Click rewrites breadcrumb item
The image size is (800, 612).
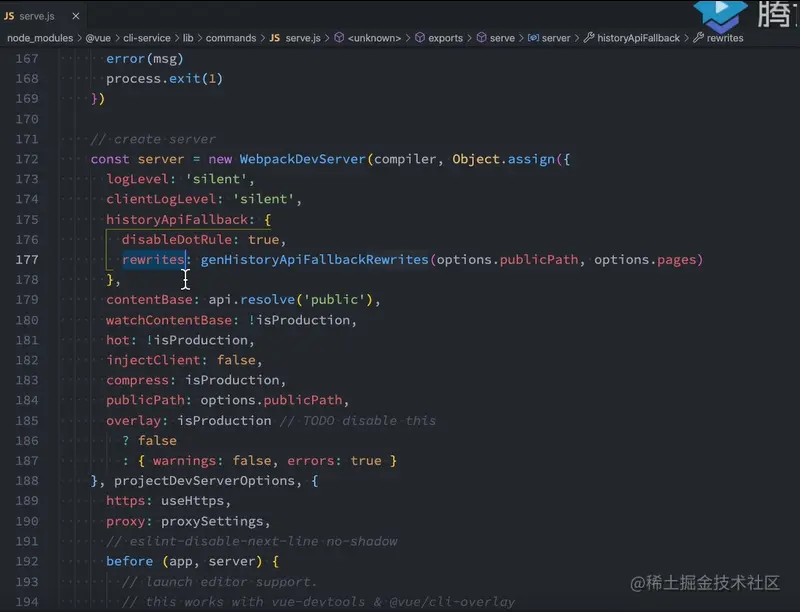pyautogui.click(x=725, y=38)
